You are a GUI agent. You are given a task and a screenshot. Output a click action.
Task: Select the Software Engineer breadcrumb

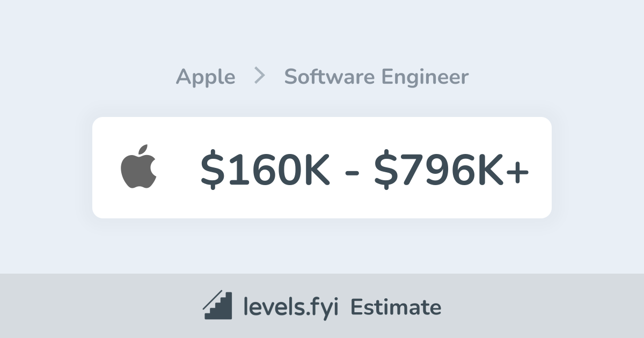pyautogui.click(x=376, y=77)
